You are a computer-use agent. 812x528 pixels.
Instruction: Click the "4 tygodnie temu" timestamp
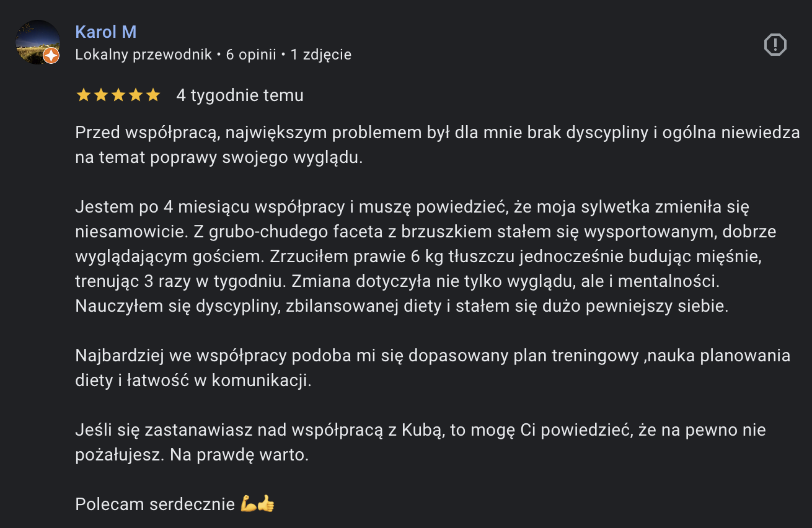pyautogui.click(x=240, y=95)
